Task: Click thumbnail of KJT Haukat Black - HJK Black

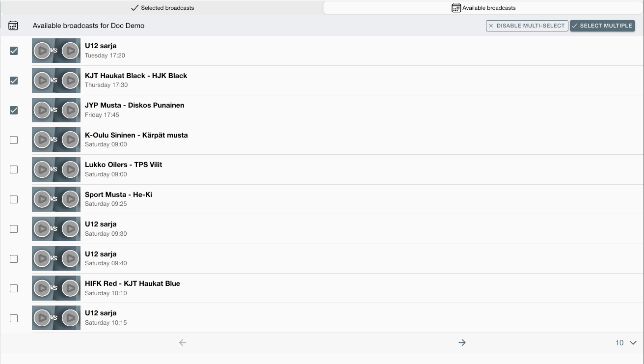Action: pyautogui.click(x=56, y=80)
